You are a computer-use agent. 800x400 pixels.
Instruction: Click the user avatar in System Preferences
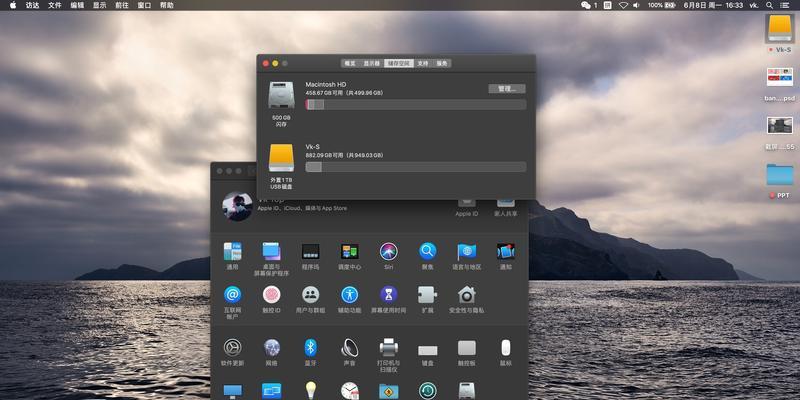click(x=237, y=206)
